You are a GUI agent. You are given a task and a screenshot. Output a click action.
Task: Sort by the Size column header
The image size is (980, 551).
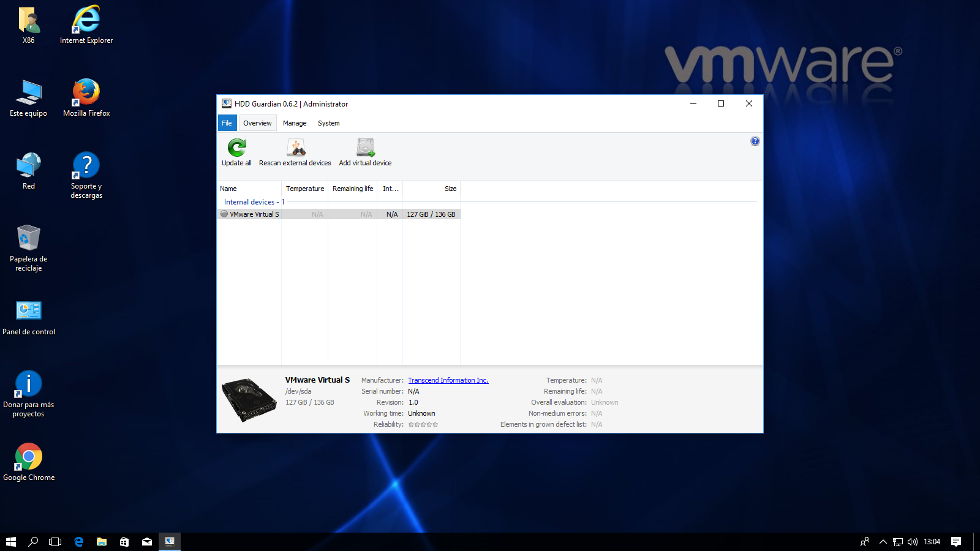click(431, 189)
